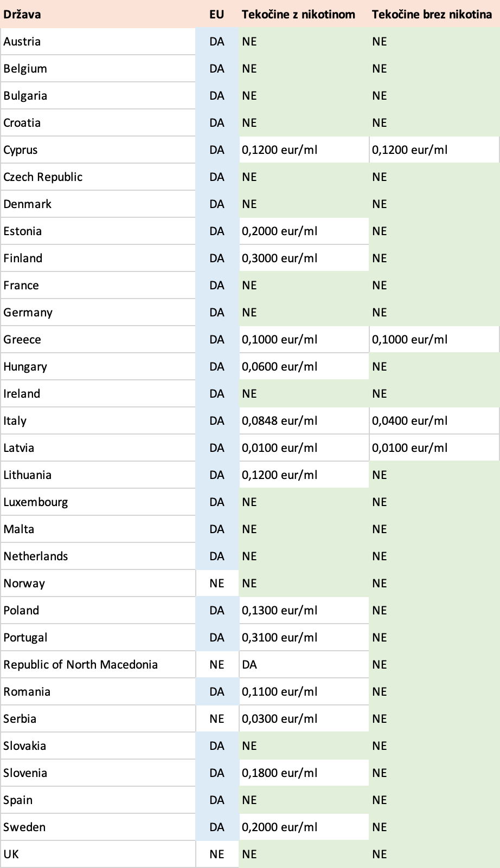
Task: Select Portugal's 0,3100 eur/ml cell
Action: pos(304,637)
